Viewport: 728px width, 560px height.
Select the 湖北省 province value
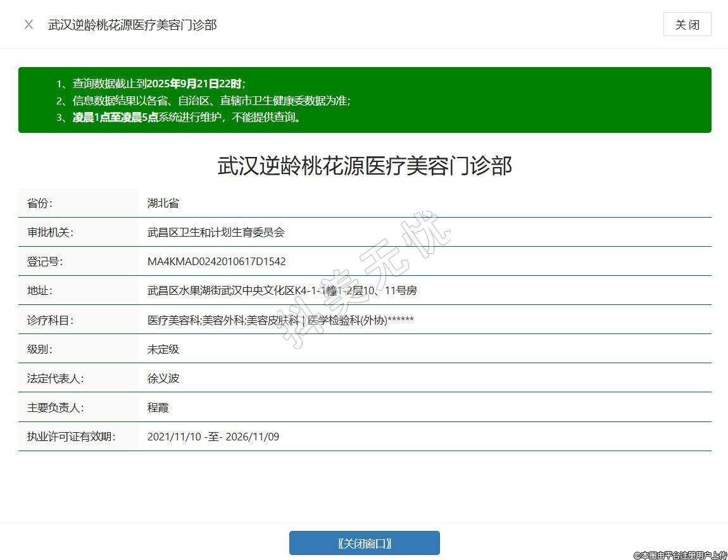[163, 203]
